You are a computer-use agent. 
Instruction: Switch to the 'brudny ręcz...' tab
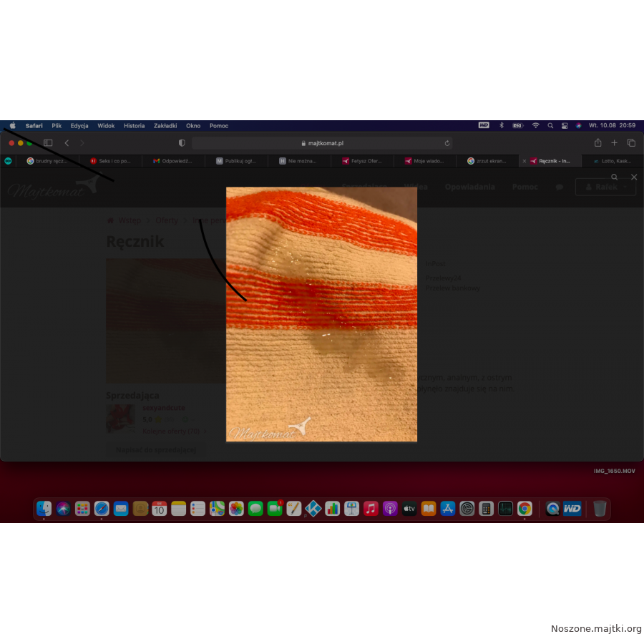click(x=47, y=161)
